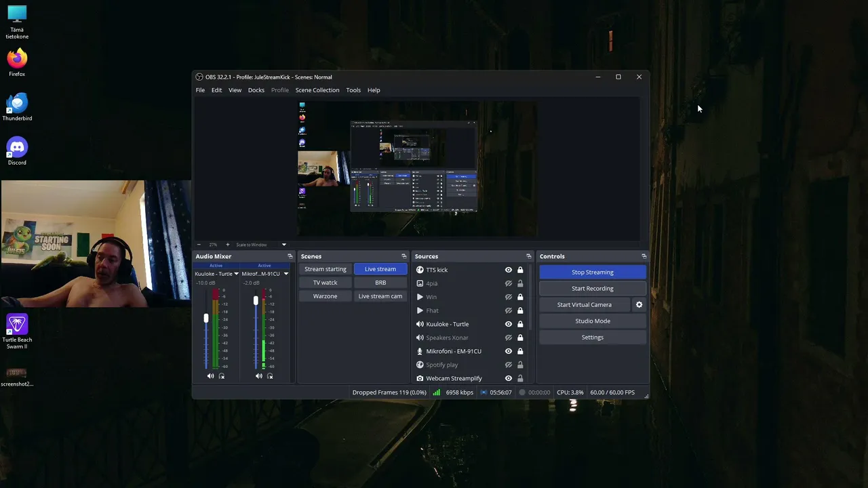The width and height of the screenshot is (868, 488).
Task: Switch to the Stream starting scene
Action: tap(325, 269)
